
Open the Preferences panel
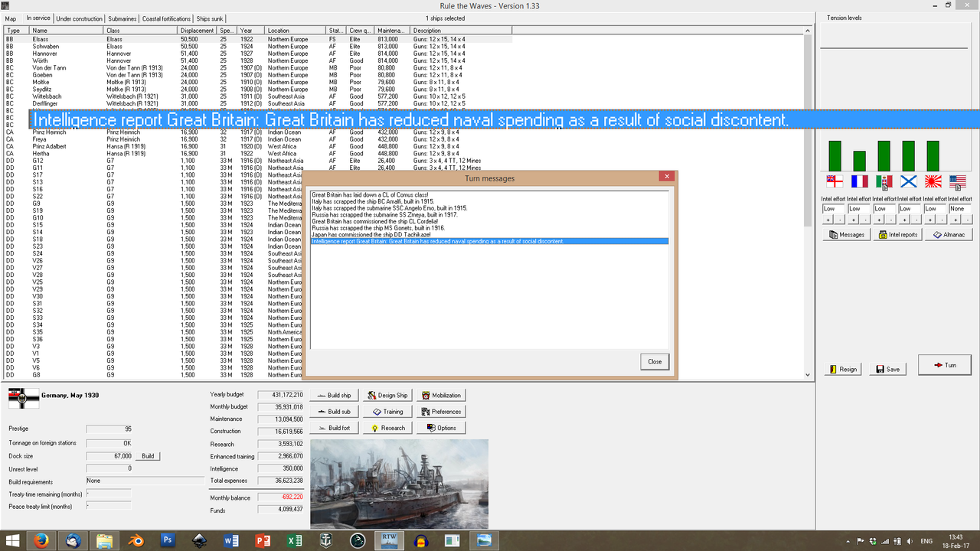(x=441, y=411)
